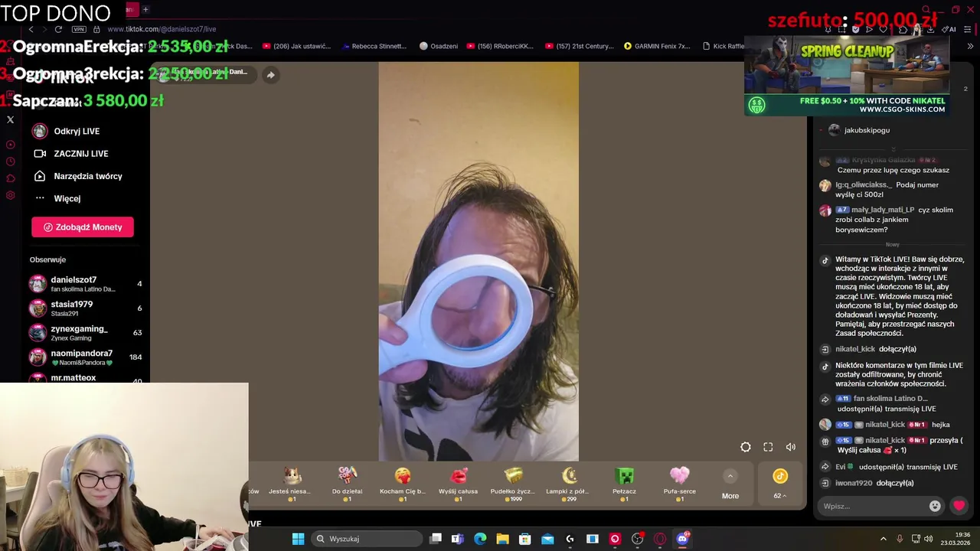Launch Microsoft Edge from taskbar
Screen dimensions: 980x551
pos(480,539)
